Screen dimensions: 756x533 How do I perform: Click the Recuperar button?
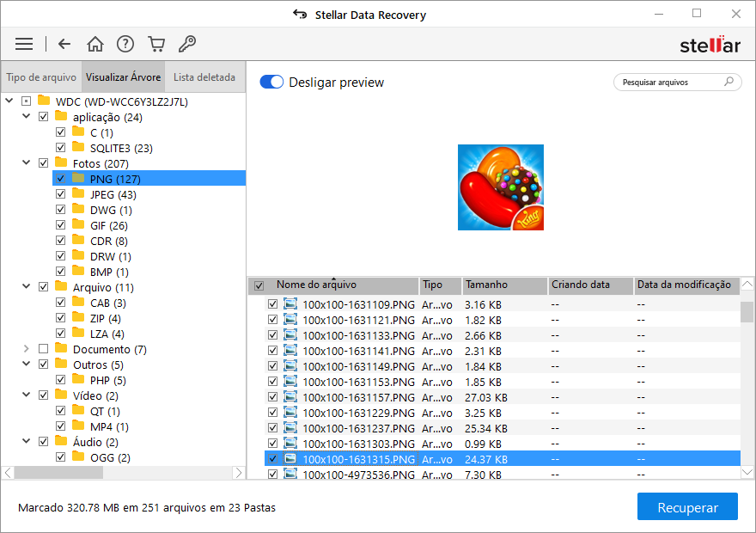click(x=687, y=506)
